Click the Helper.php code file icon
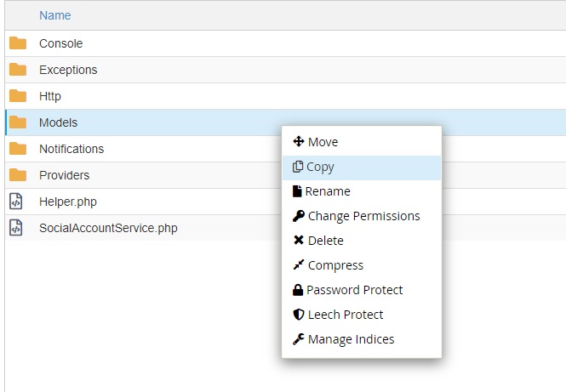566x392 pixels. (16, 202)
